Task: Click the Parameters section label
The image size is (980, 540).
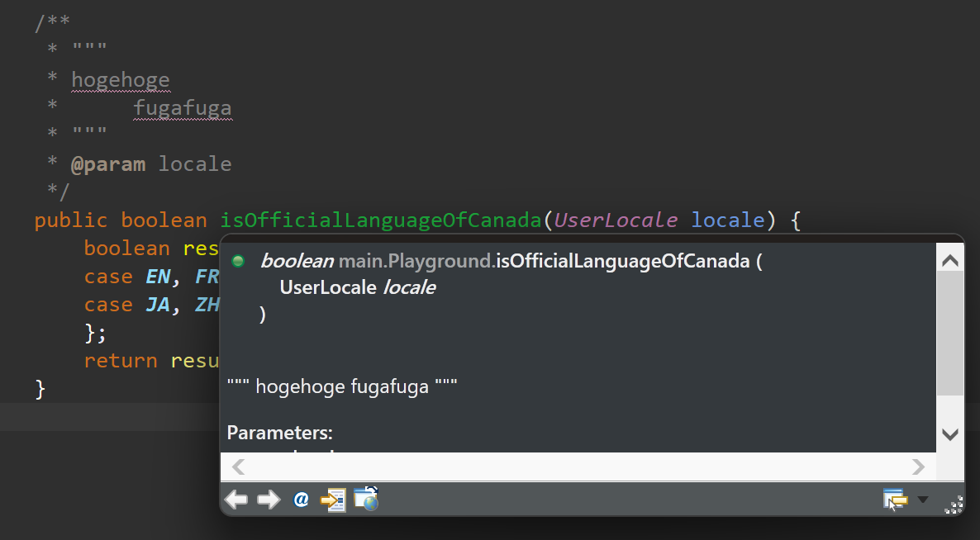Action: [280, 432]
